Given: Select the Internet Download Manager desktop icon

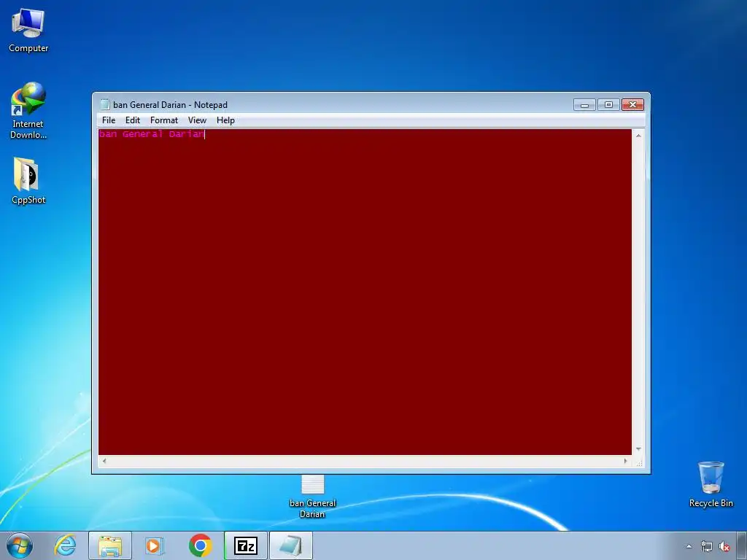Looking at the screenshot, I should 28,111.
